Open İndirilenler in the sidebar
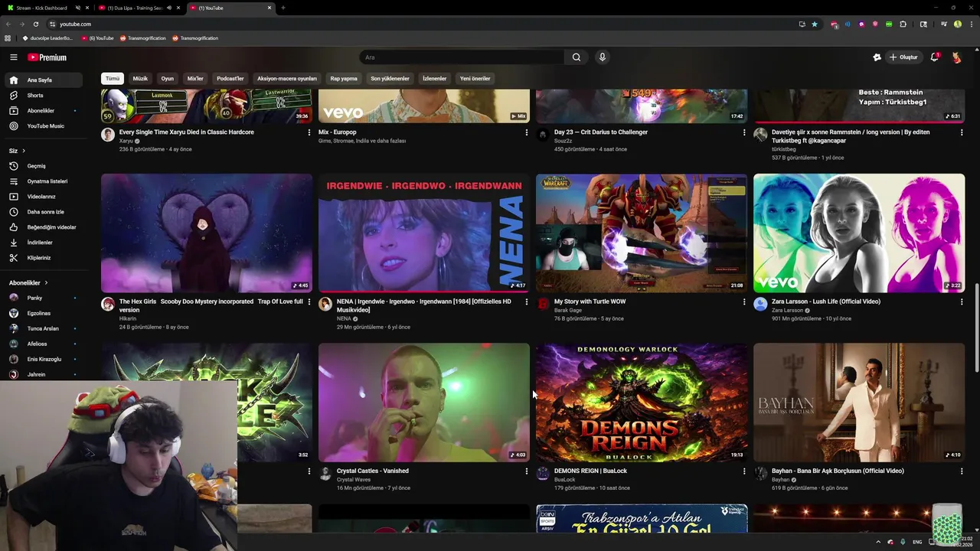 [43, 243]
